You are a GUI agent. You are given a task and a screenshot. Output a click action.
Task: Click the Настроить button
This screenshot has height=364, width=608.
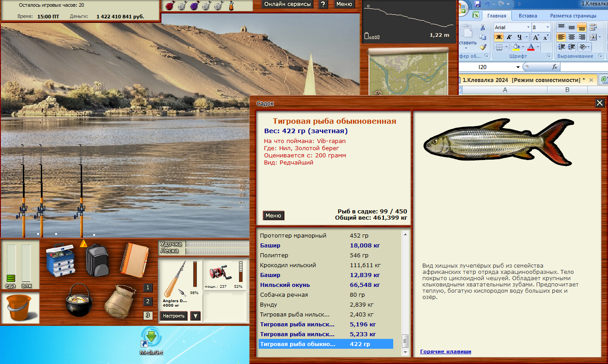pos(174,316)
